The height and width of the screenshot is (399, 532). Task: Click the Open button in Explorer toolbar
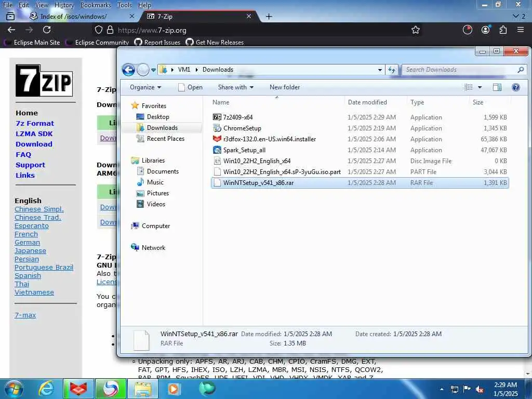(x=190, y=87)
